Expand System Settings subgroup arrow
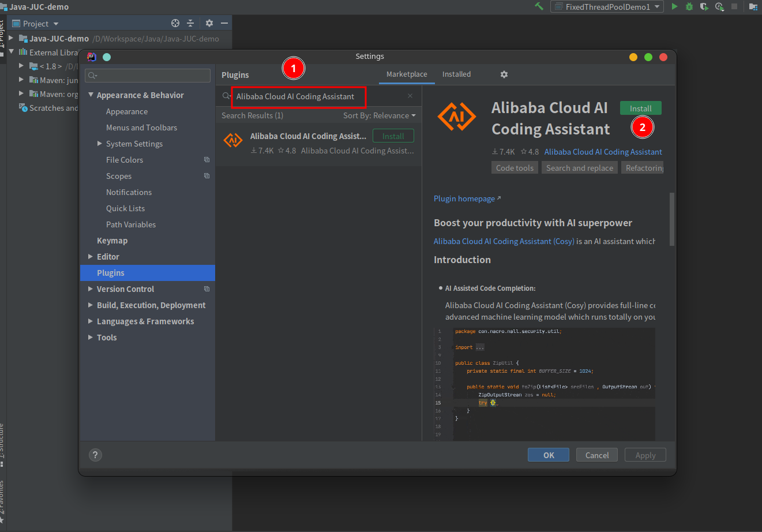Viewport: 762px width, 532px height. pyautogui.click(x=100, y=143)
